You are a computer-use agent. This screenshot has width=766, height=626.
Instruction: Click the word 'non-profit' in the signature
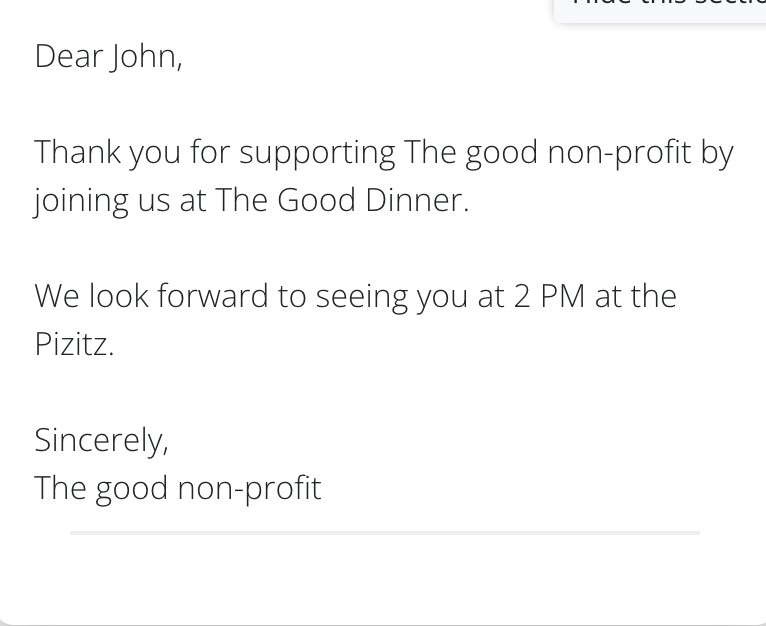point(250,489)
